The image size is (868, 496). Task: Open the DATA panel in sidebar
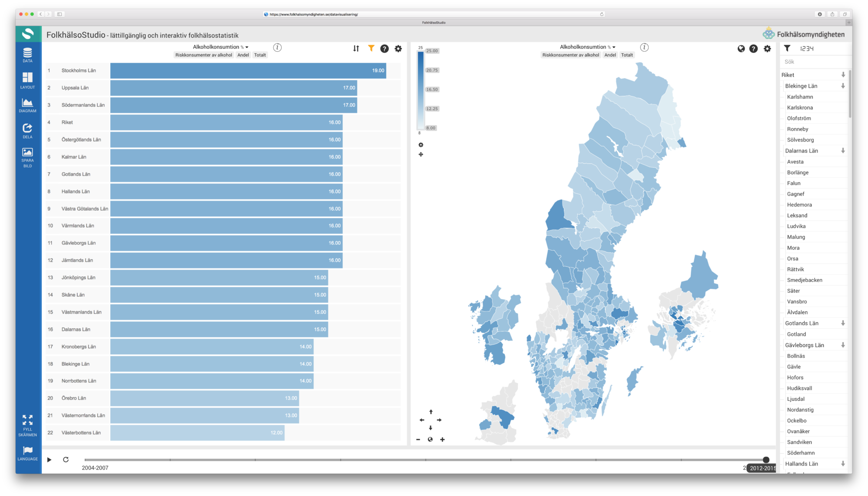[x=27, y=55]
